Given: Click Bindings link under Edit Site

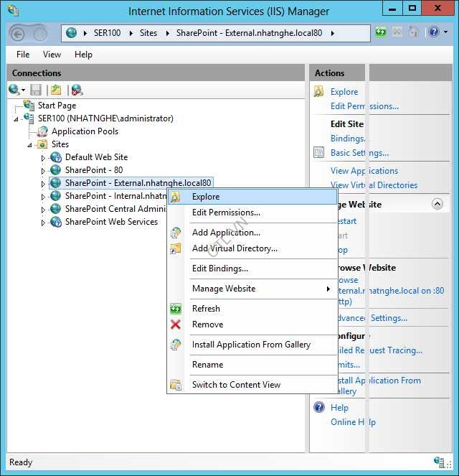Looking at the screenshot, I should point(348,139).
